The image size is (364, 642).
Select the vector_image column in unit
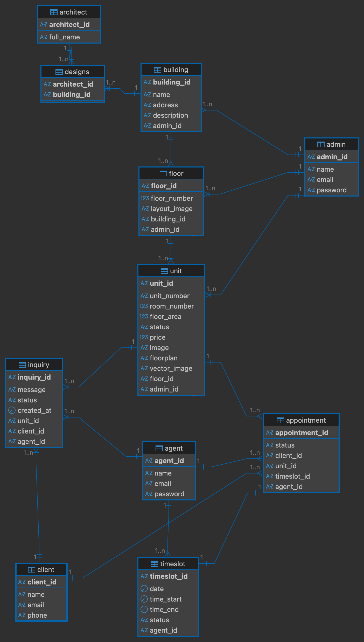coord(171,368)
